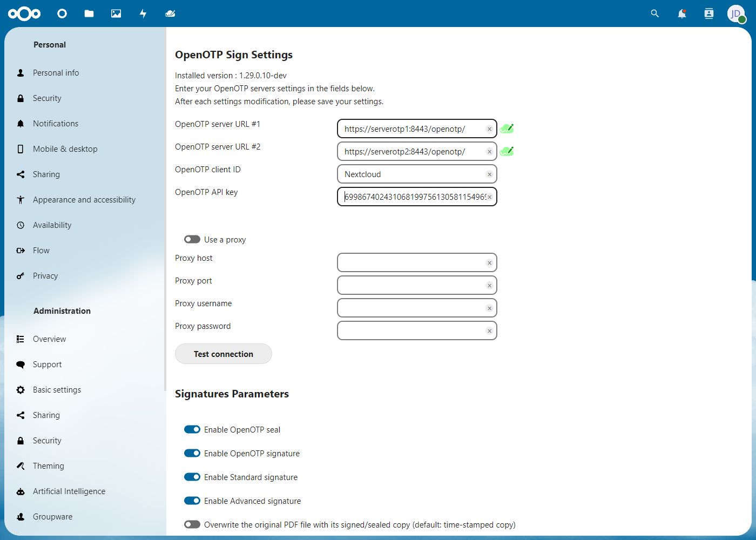Open the JD user avatar menu

736,13
